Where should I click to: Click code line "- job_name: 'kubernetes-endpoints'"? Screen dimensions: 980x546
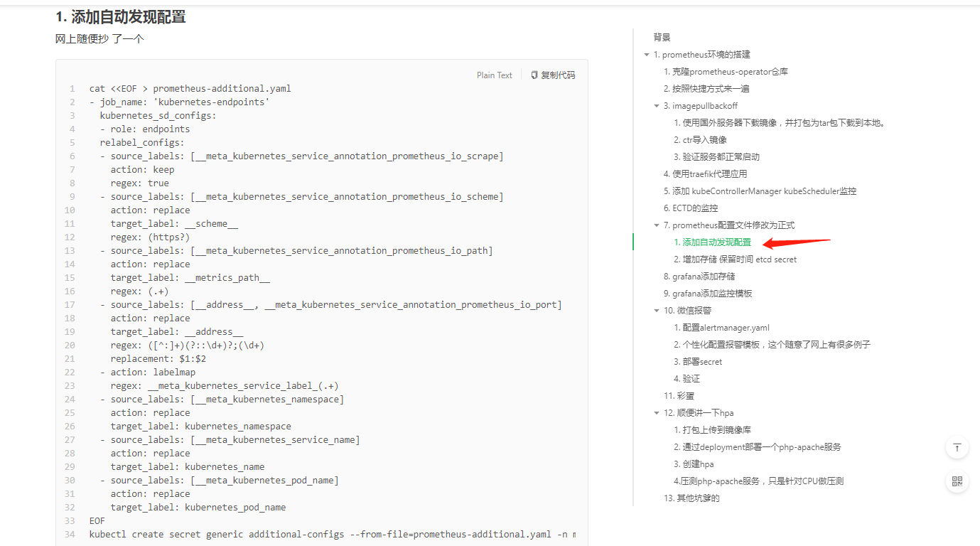(x=179, y=102)
